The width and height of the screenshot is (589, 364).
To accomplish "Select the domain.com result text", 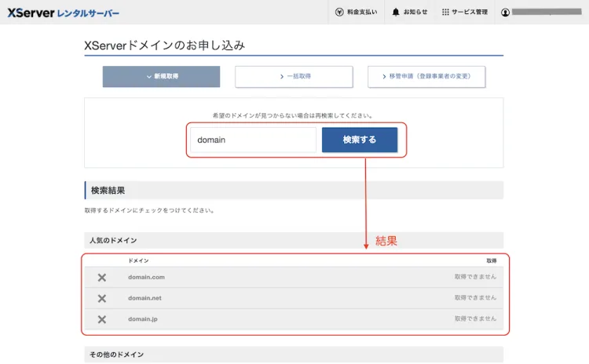I will 146,278.
